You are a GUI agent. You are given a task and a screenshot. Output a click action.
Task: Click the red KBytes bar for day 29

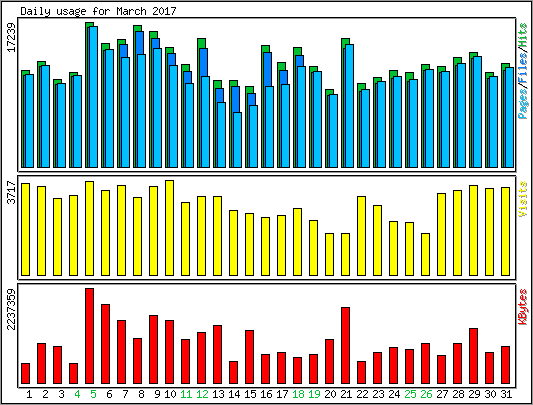474,356
